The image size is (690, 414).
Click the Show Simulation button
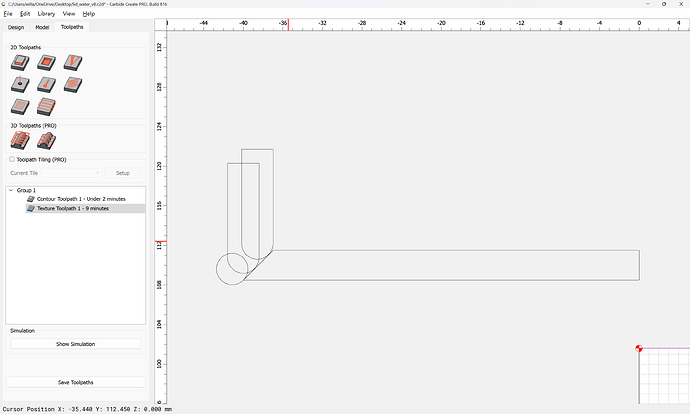tap(76, 344)
